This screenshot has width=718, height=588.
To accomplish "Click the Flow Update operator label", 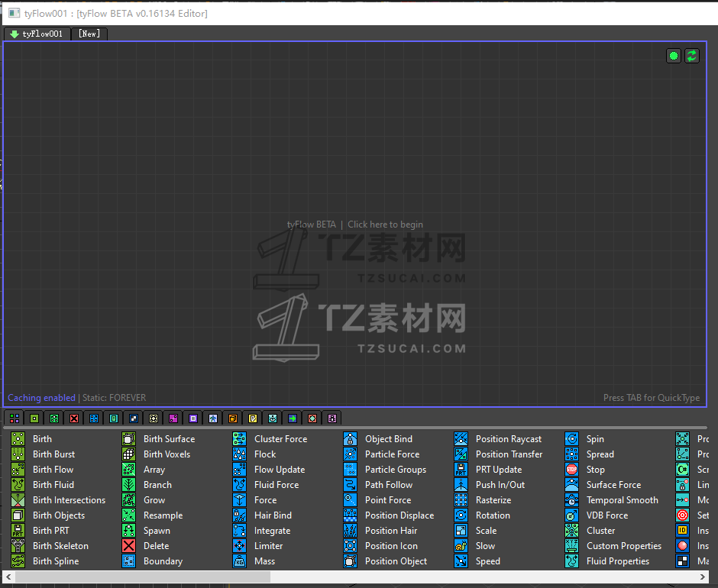I will pyautogui.click(x=280, y=470).
